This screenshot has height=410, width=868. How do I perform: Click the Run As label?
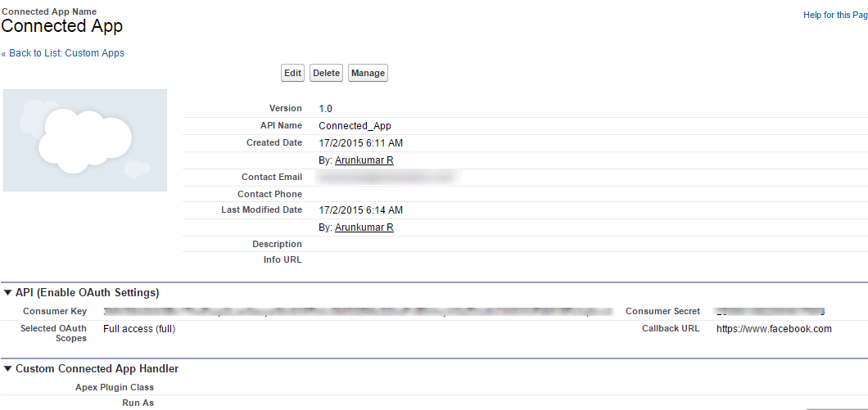[138, 403]
